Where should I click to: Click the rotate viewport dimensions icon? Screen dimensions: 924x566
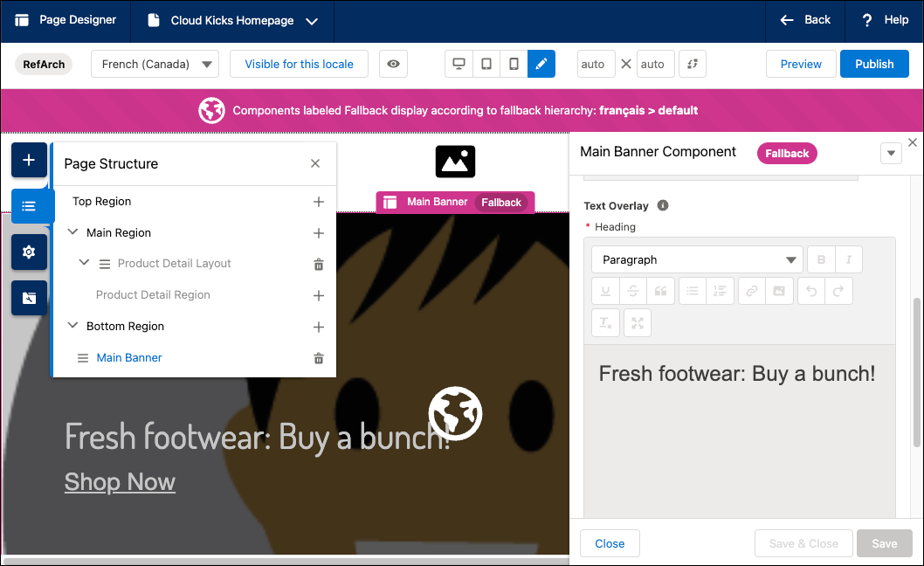[693, 64]
